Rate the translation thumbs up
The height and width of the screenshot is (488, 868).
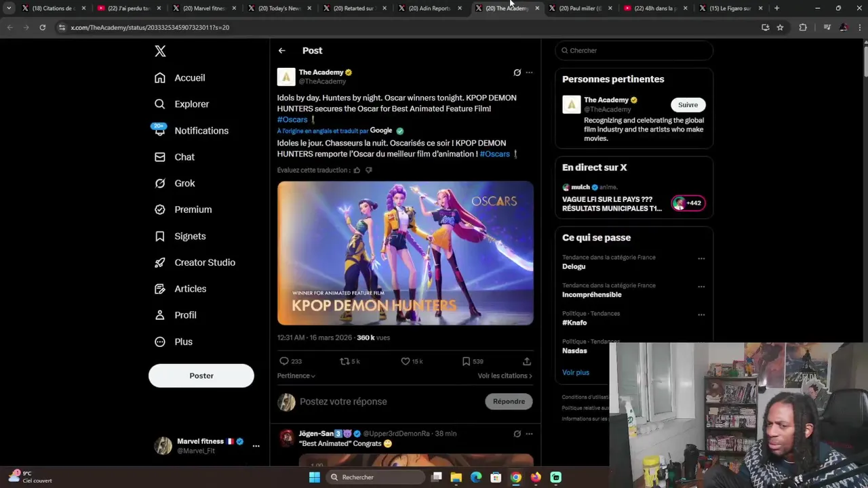(x=357, y=171)
